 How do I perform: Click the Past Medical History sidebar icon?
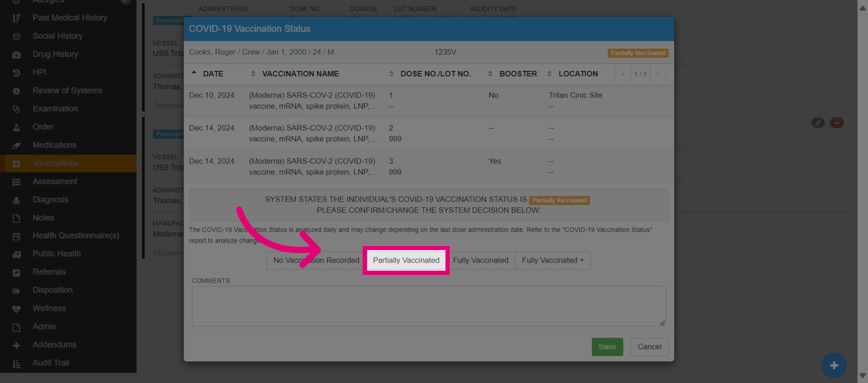[16, 18]
